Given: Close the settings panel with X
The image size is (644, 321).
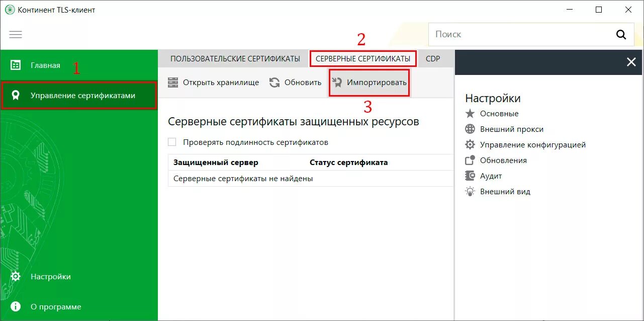Looking at the screenshot, I should coord(631,62).
